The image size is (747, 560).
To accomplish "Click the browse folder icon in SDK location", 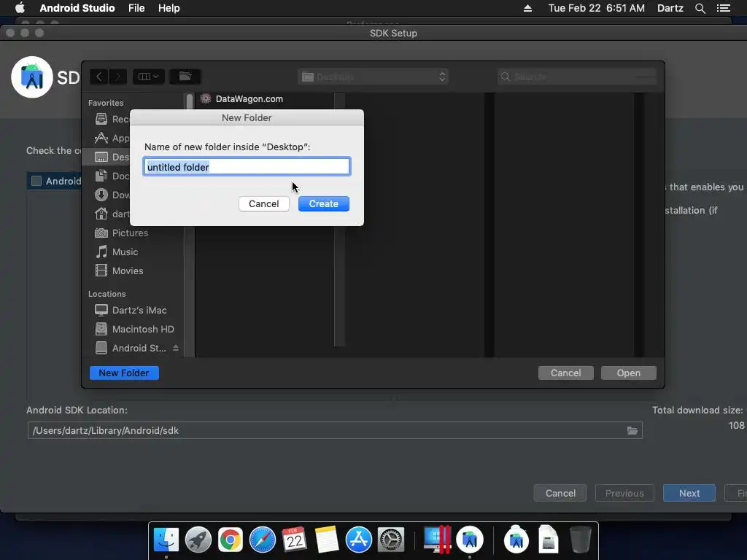I will (x=632, y=430).
